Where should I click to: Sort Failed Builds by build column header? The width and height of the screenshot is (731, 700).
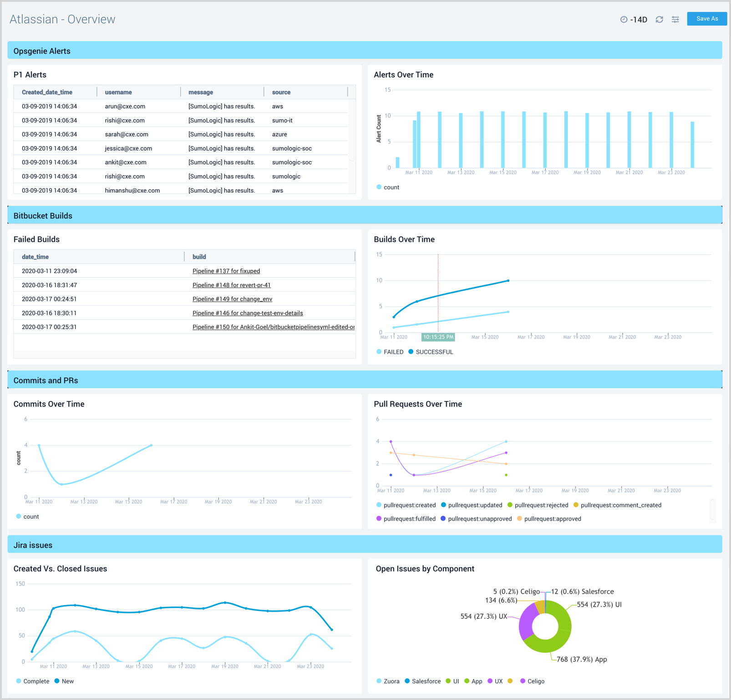[x=199, y=257]
